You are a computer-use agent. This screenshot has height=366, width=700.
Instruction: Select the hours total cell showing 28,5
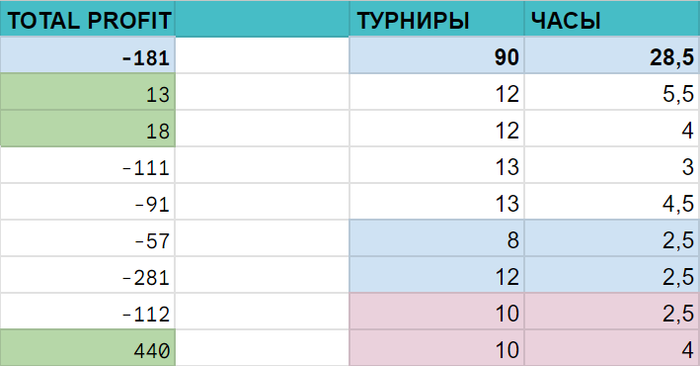click(x=612, y=55)
